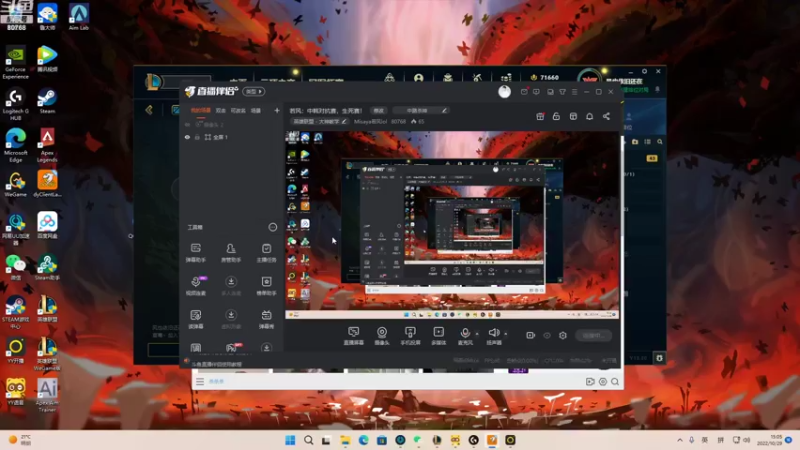The height and width of the screenshot is (450, 800).
Task: Open the 读弹幕 tool icon
Action: [195, 319]
